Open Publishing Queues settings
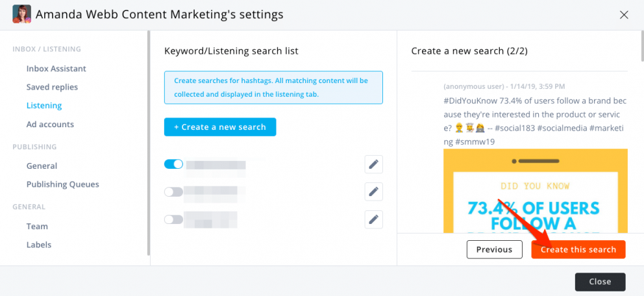The width and height of the screenshot is (644, 296). [62, 184]
